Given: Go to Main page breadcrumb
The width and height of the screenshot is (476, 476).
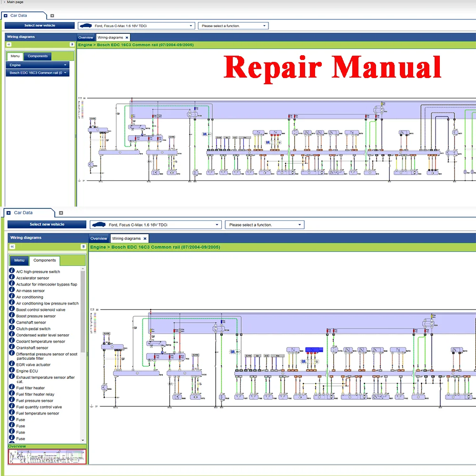Looking at the screenshot, I should point(15,2).
